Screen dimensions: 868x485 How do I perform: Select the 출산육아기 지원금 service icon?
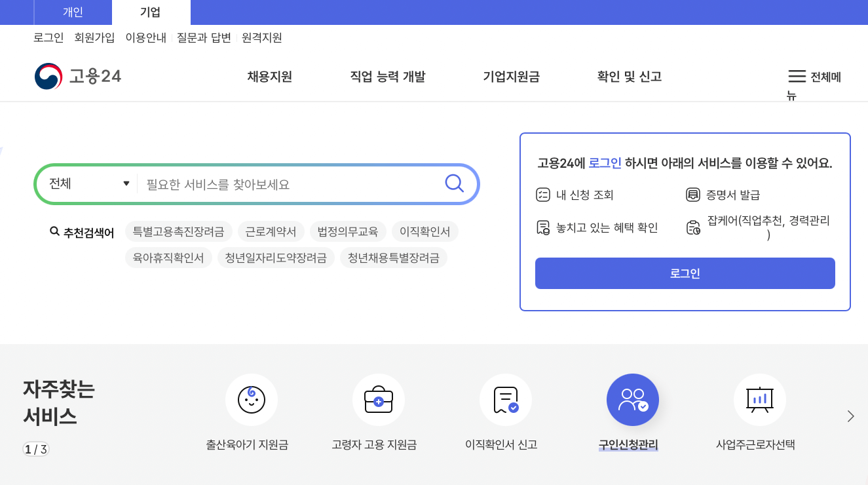tap(252, 400)
